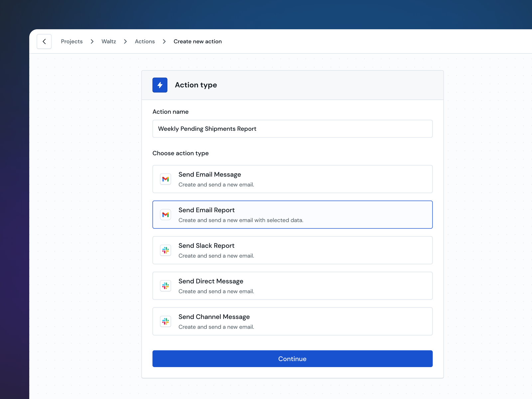Image resolution: width=532 pixels, height=399 pixels.
Task: Click the Action type heading
Action: (x=196, y=85)
